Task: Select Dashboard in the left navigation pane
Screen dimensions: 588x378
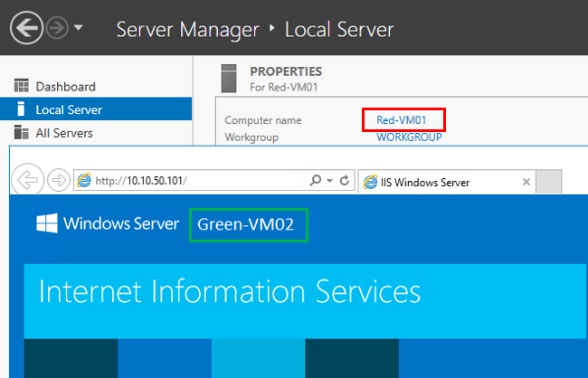Action: click(x=65, y=87)
